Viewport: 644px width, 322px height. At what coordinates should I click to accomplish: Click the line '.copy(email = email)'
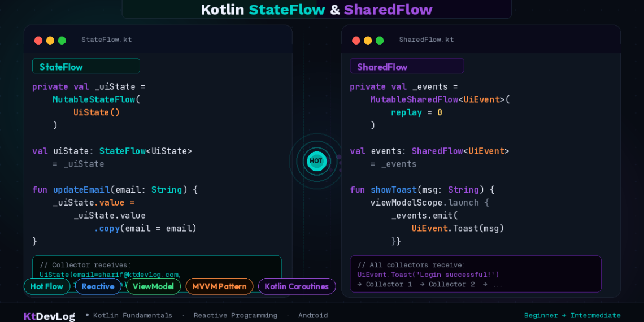point(145,228)
